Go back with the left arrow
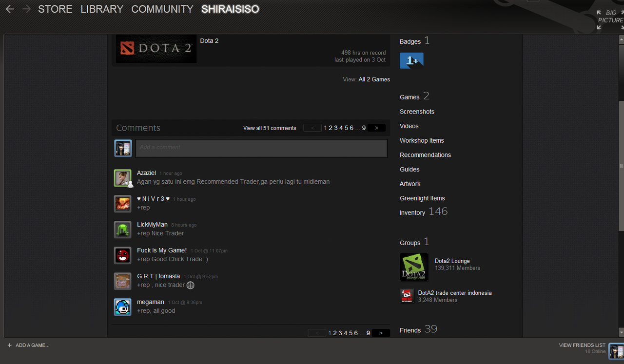Viewport: 624px width, 364px height. [x=10, y=9]
